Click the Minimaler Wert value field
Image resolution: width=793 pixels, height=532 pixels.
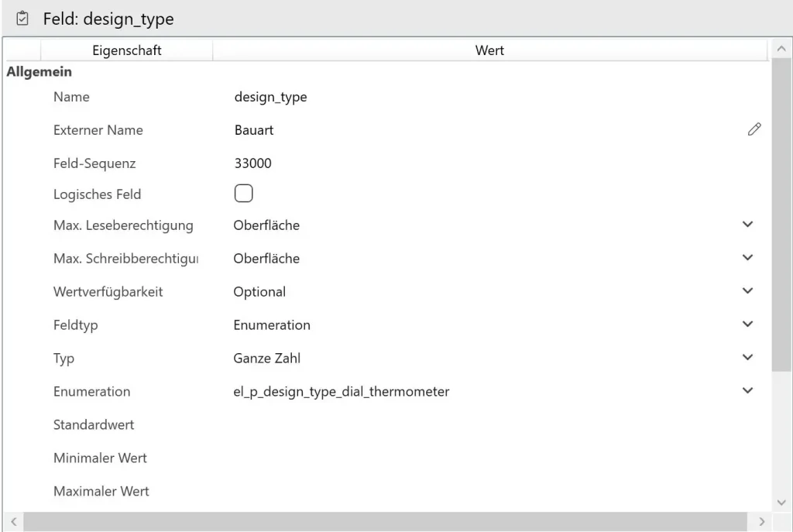(x=488, y=458)
